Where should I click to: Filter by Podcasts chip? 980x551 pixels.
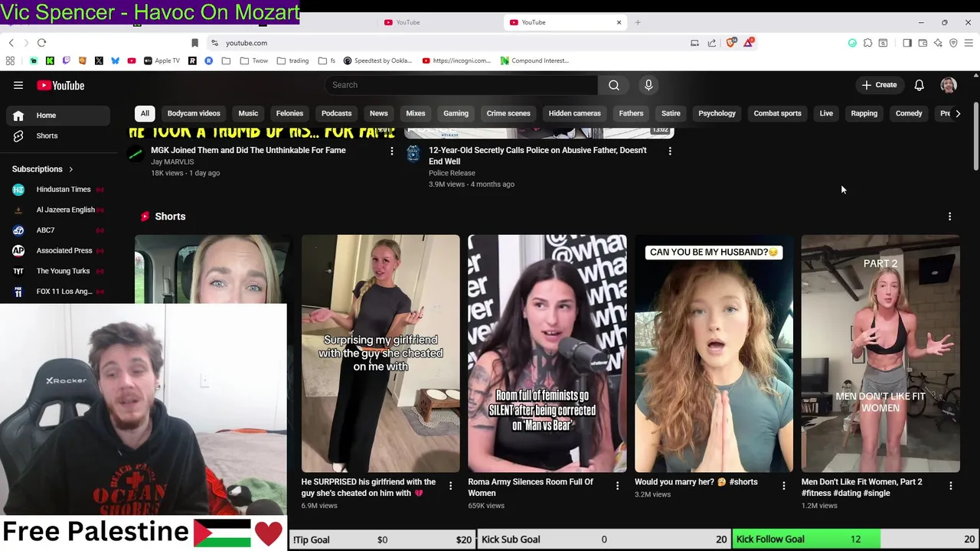tap(336, 113)
